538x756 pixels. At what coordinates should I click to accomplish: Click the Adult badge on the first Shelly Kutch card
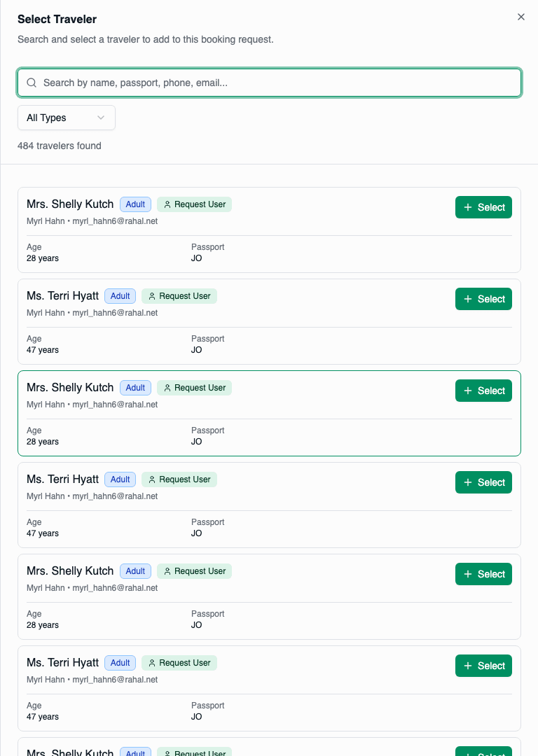135,204
